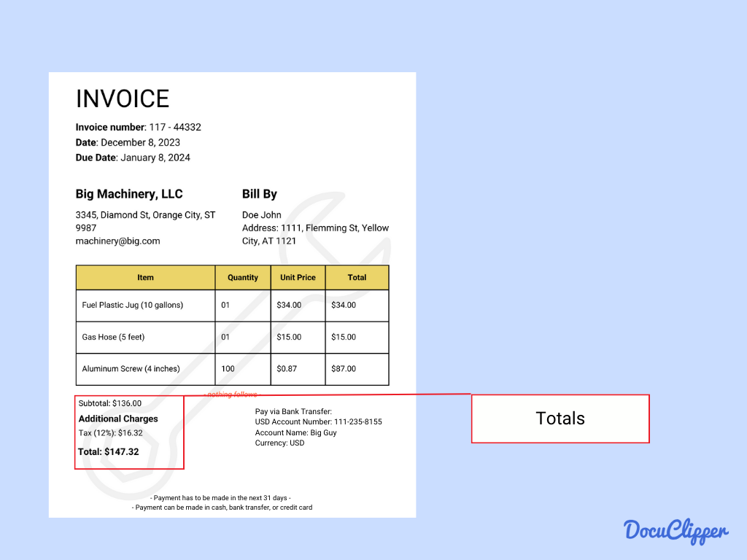Click the Bill By heading

(x=259, y=194)
